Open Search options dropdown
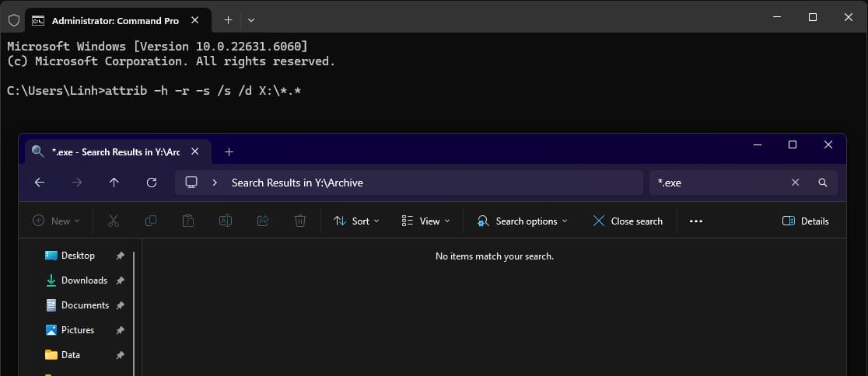This screenshot has width=868, height=376. [522, 221]
